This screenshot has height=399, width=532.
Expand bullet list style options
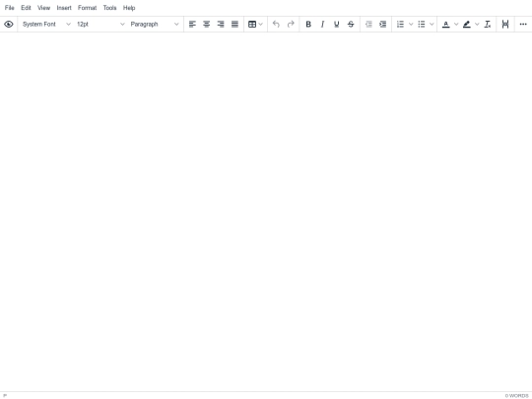tap(432, 24)
